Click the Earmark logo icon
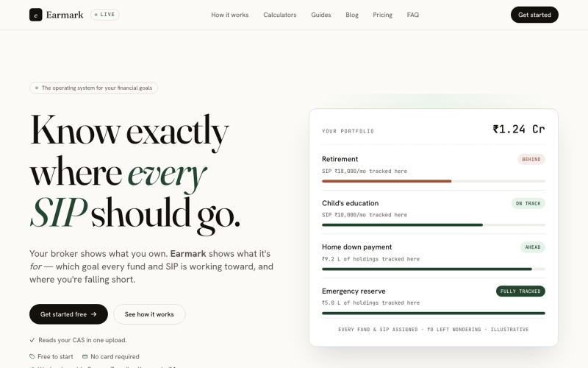Screen dimensions: 588x368 tap(35, 15)
